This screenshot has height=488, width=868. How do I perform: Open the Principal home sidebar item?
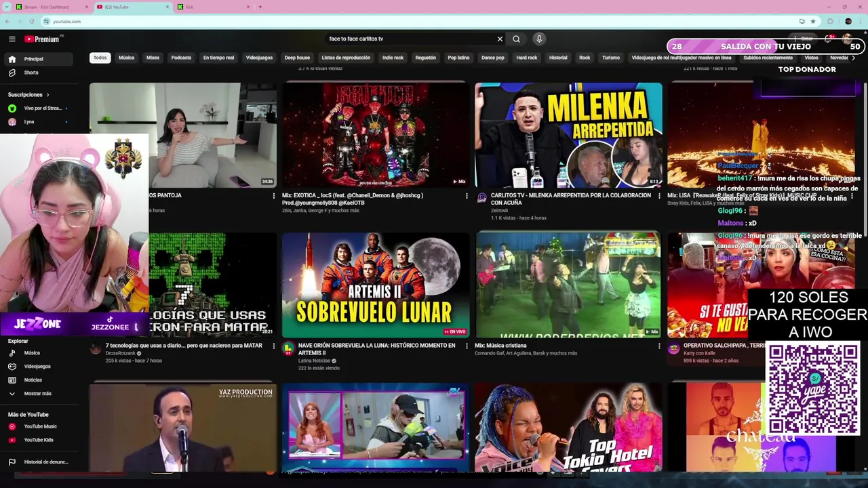tap(39, 59)
